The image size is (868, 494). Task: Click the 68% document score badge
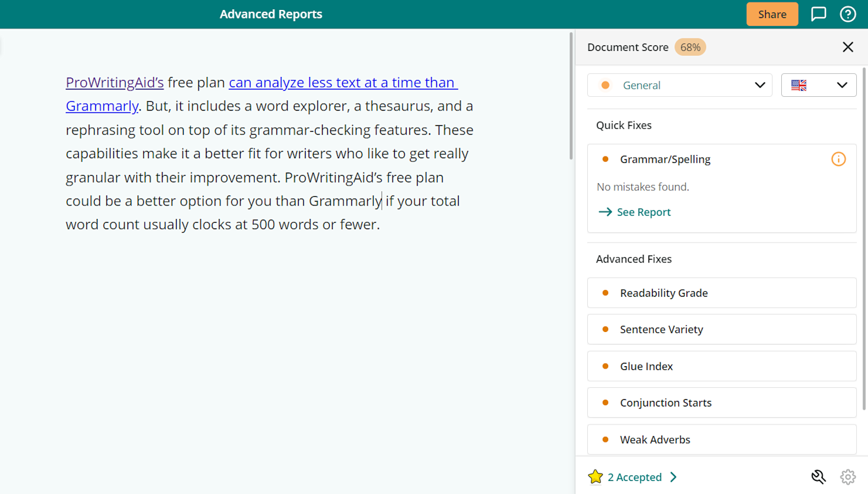(690, 47)
